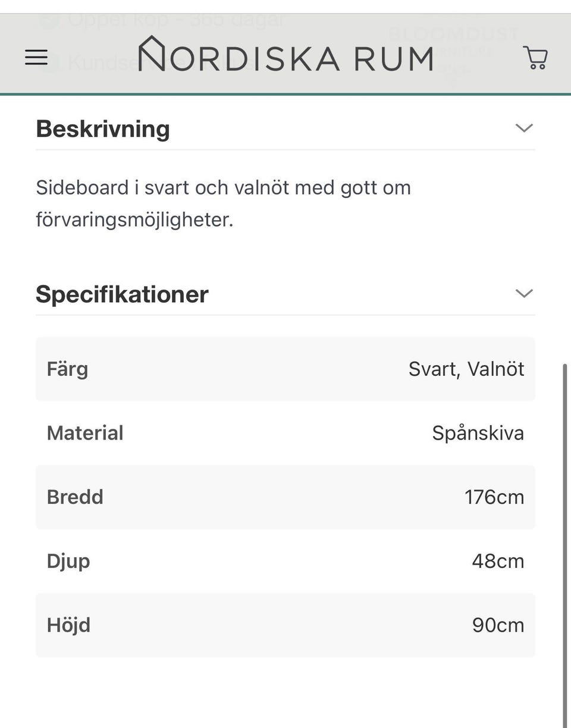Viewport: 571px width, 728px height.
Task: Select the Material specification row
Action: coord(285,433)
